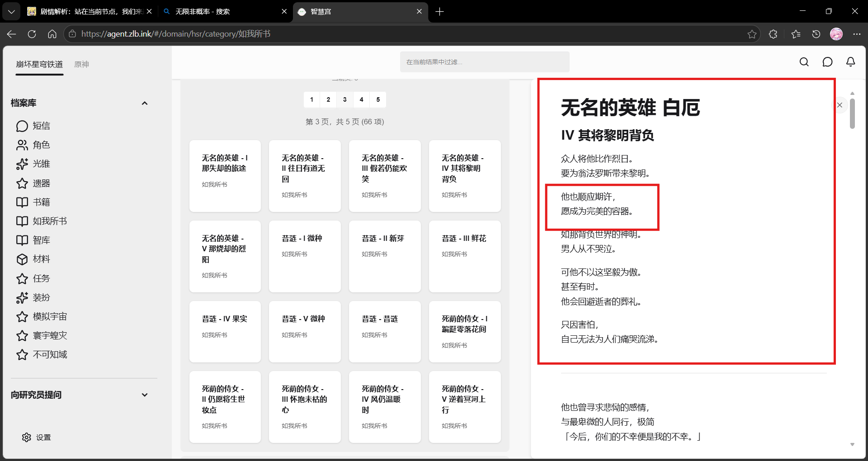Reload the page with refresh icon
The width and height of the screenshot is (868, 461).
[x=32, y=34]
